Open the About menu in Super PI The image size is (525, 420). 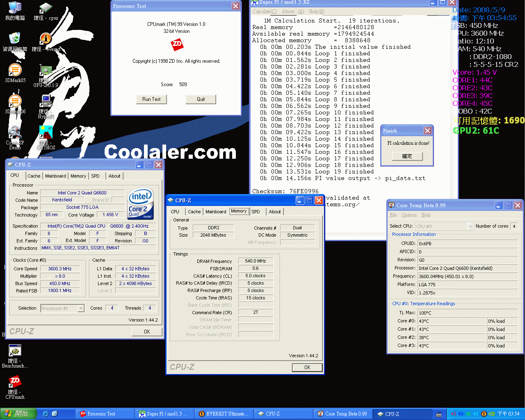[x=293, y=11]
